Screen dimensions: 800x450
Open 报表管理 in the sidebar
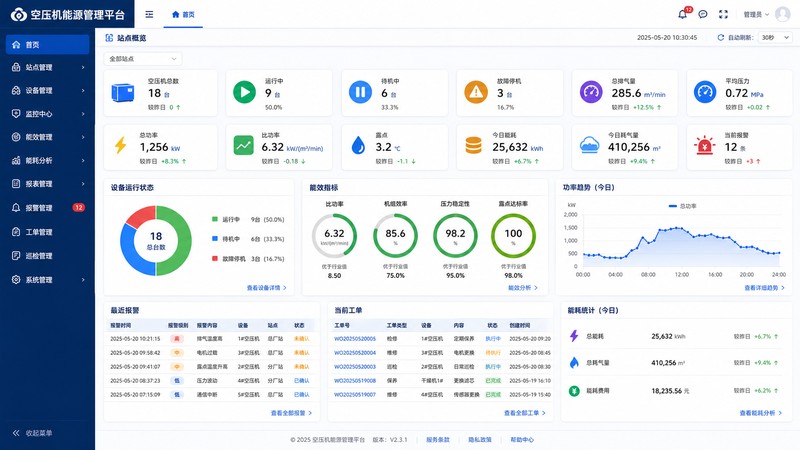click(x=47, y=184)
